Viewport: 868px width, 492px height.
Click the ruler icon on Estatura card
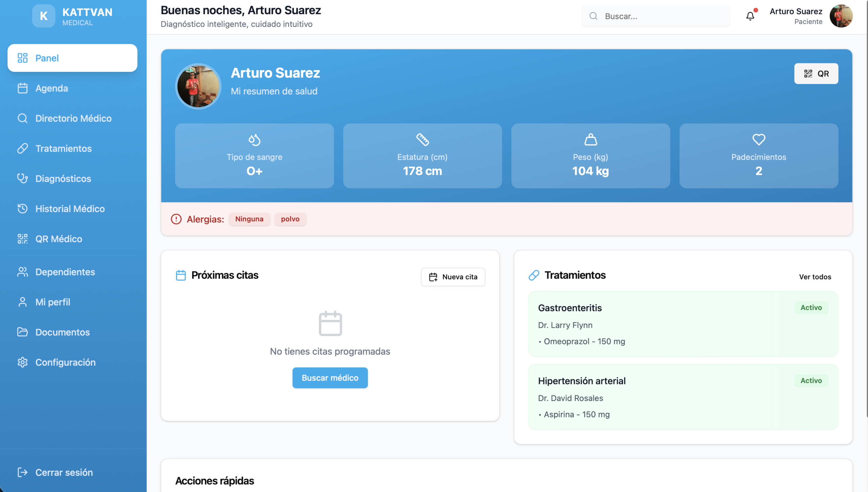[422, 139]
